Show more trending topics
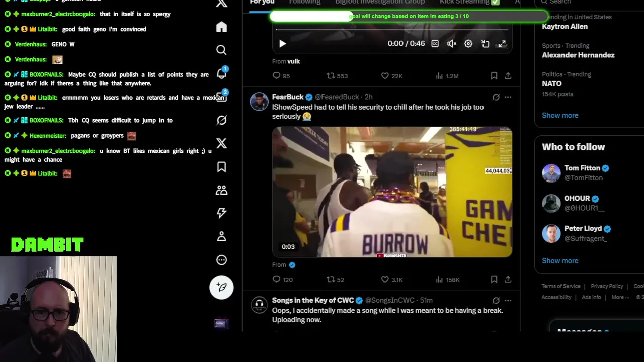 point(560,115)
